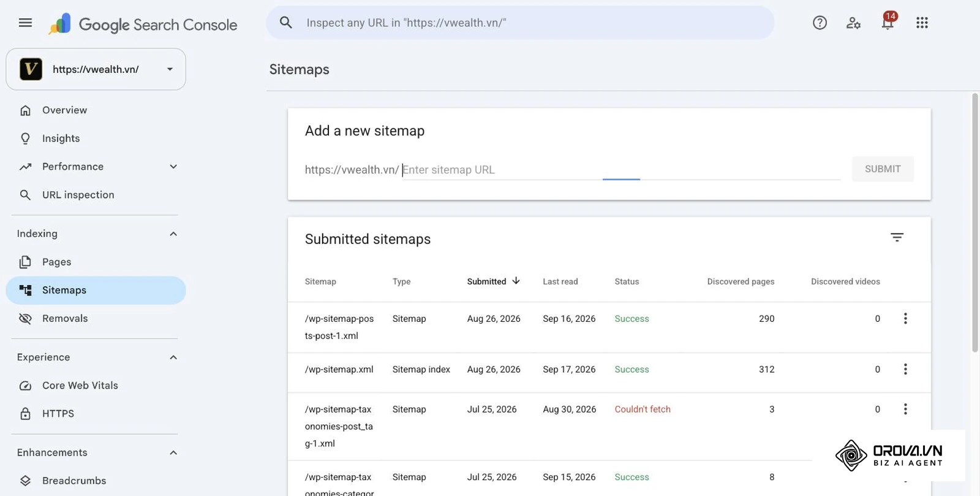Click the Couldn't fetch status
Screen dimensions: 980x496
click(643, 409)
